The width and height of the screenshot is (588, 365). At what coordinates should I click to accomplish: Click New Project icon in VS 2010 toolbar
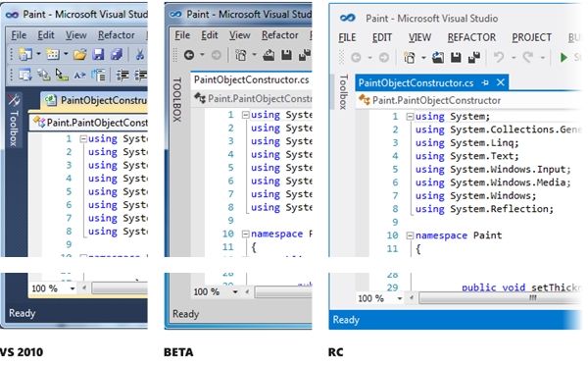tap(25, 54)
